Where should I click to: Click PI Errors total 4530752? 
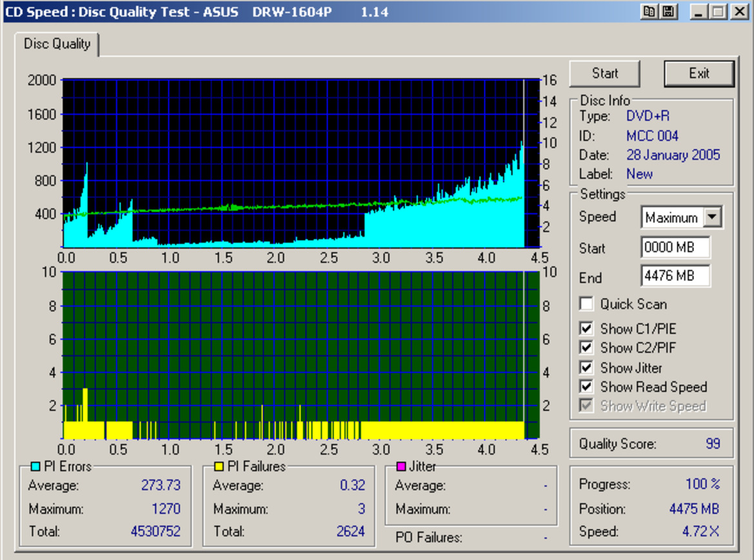(155, 531)
